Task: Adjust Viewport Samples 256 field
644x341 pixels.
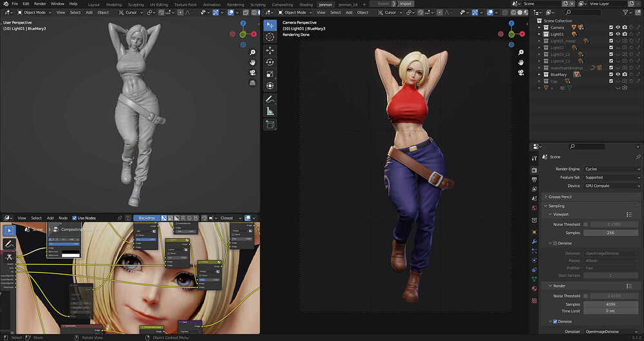Action: pyautogui.click(x=611, y=233)
